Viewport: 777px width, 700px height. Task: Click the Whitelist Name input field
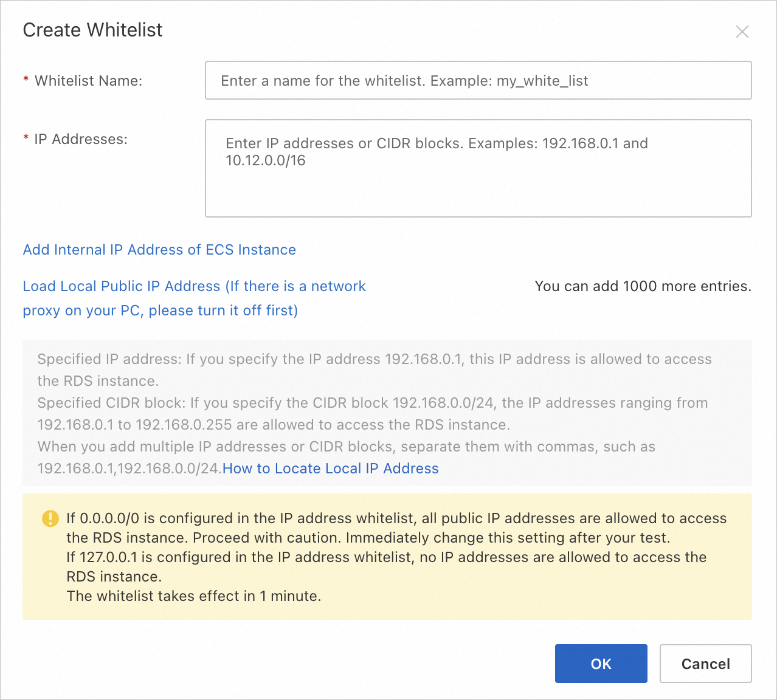[478, 80]
